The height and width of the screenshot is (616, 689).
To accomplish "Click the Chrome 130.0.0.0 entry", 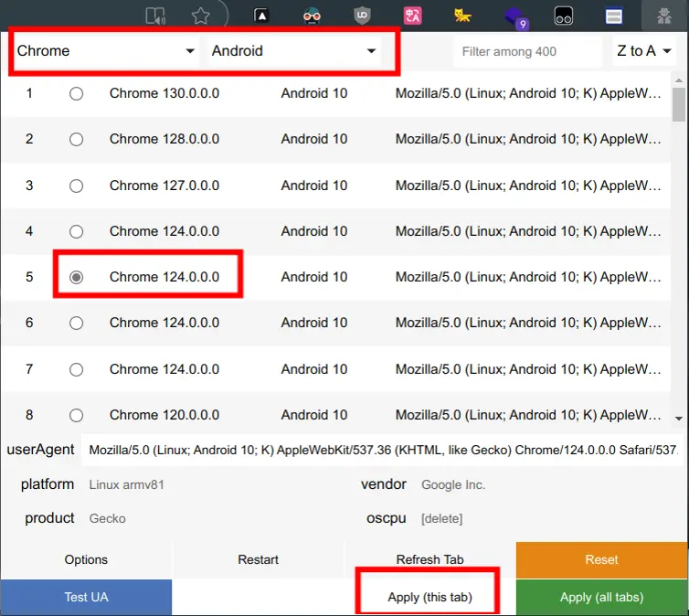I will (164, 93).
